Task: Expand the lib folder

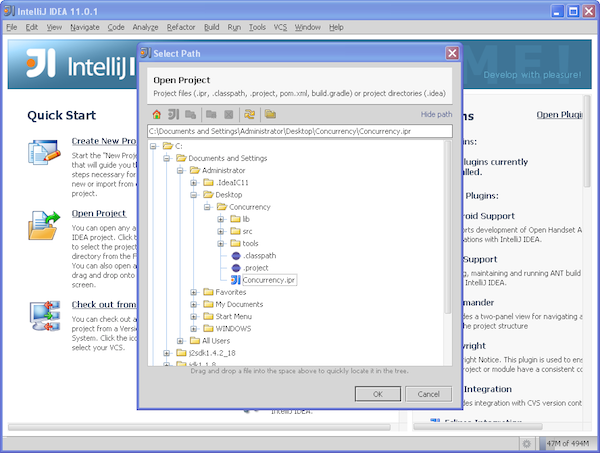Action: (221, 219)
